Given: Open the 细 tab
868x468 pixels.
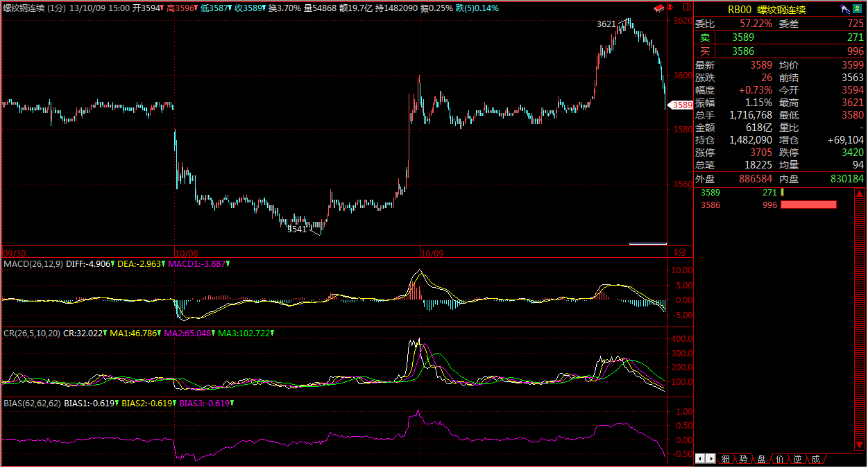Looking at the screenshot, I should pos(725,459).
